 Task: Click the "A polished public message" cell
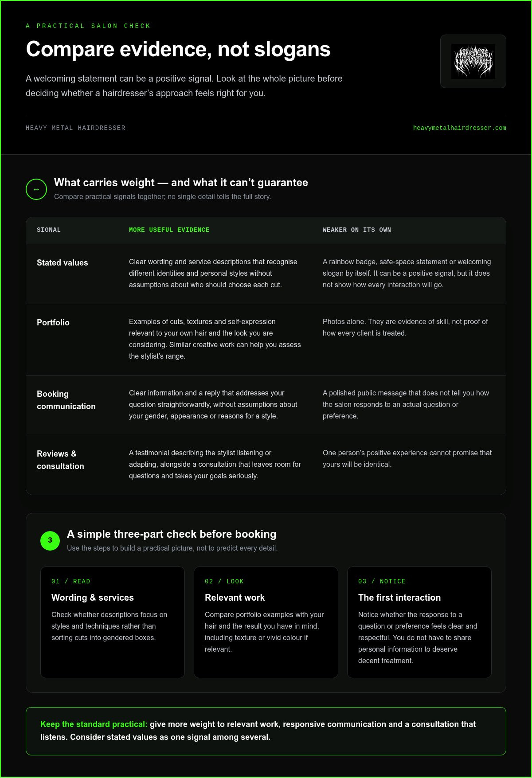tap(406, 405)
